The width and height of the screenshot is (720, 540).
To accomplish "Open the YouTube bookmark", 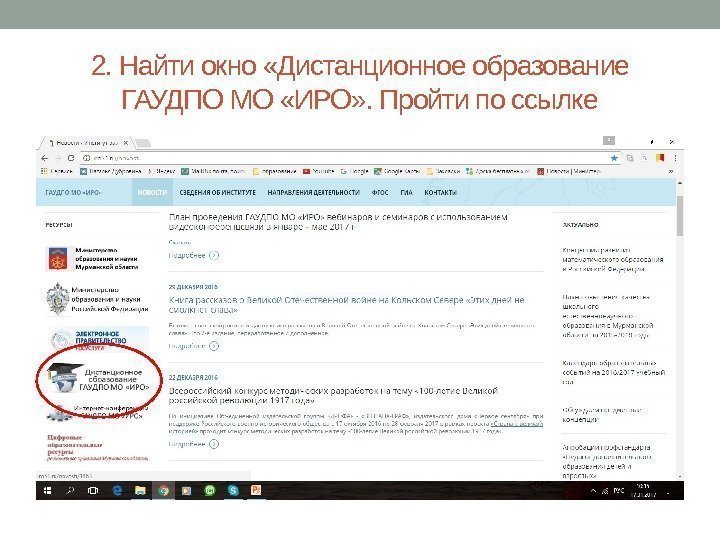I will (318, 171).
